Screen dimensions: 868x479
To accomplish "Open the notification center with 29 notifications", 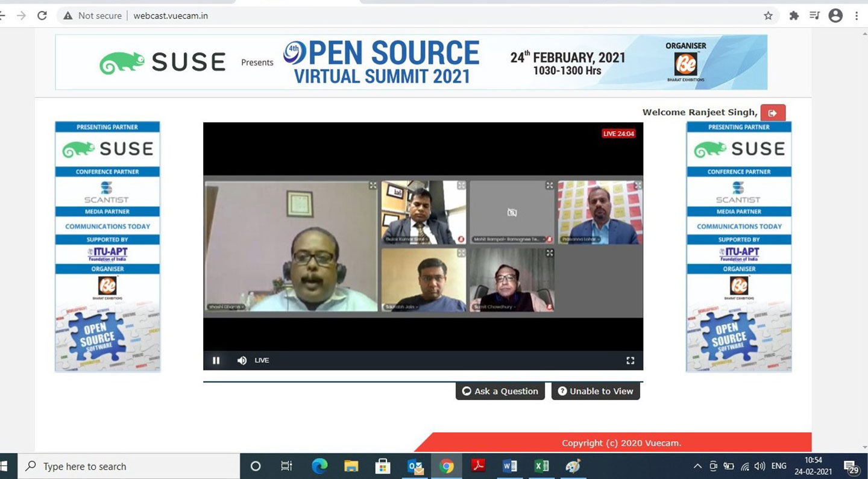I will coord(851,467).
